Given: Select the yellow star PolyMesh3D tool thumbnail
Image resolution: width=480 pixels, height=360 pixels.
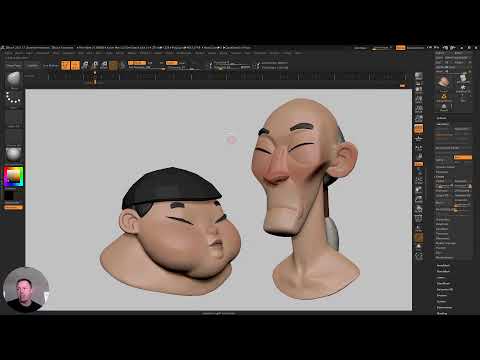Looking at the screenshot, I should (x=444, y=97).
